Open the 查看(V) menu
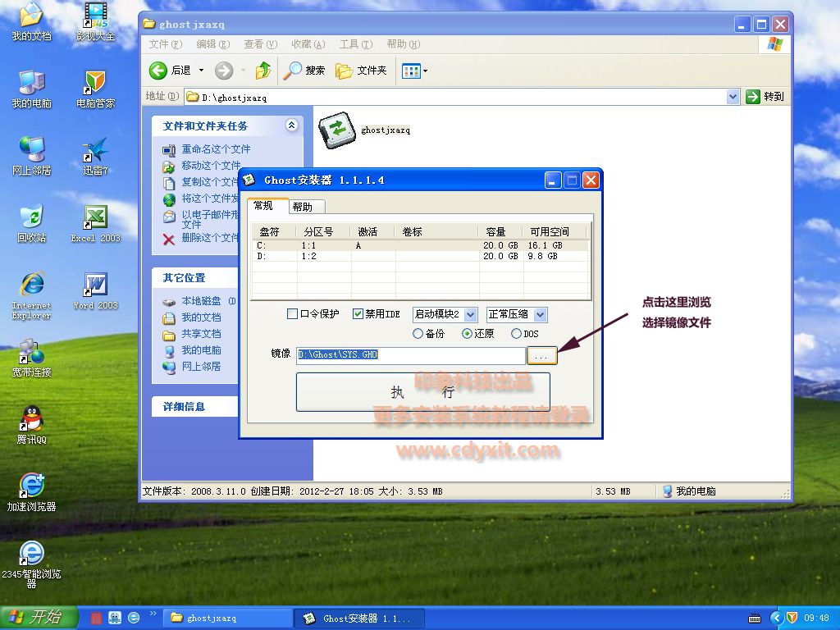The image size is (840, 630). [x=261, y=44]
